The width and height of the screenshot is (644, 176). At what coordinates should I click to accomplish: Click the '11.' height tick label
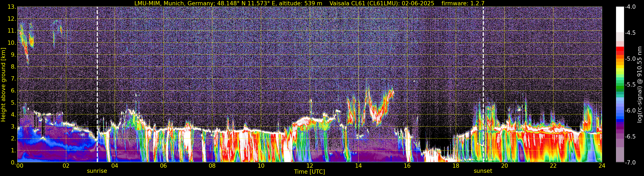(x=12, y=31)
